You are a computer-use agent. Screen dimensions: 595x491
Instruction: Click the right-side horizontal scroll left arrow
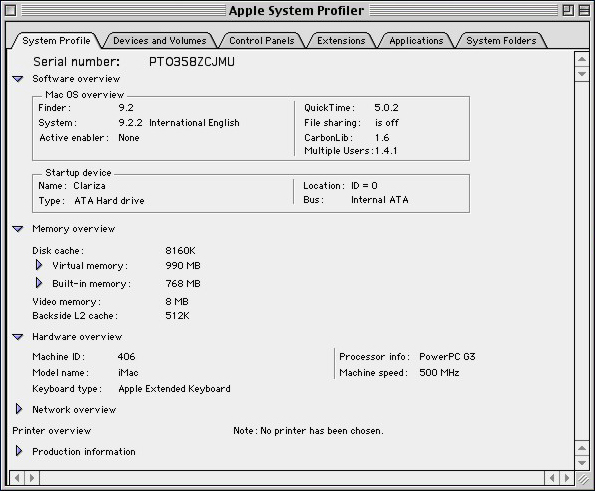click(552, 478)
